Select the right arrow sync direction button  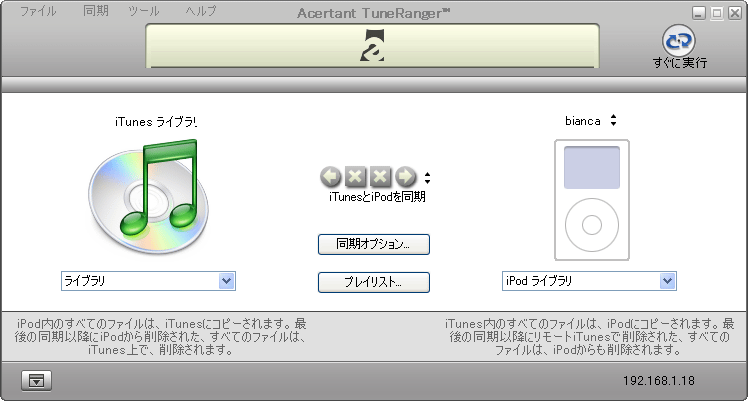[405, 176]
